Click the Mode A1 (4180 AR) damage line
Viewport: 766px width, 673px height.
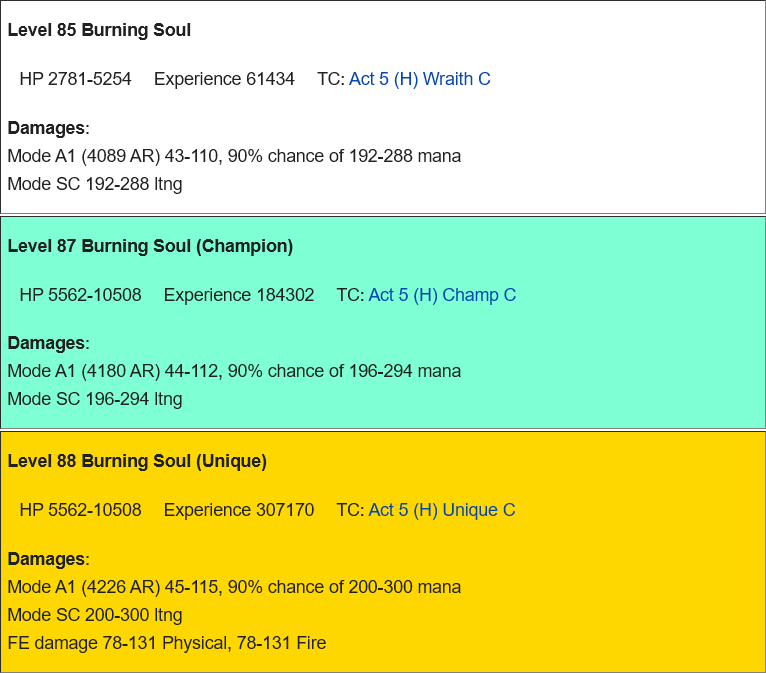(x=234, y=371)
